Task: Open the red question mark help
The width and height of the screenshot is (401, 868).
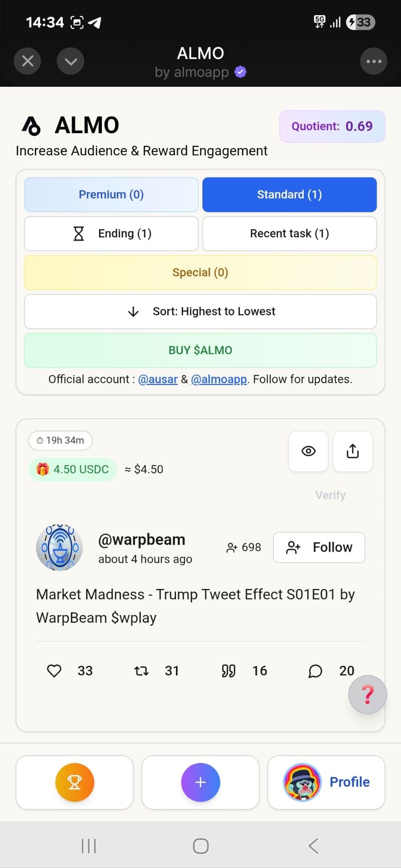Action: click(368, 694)
